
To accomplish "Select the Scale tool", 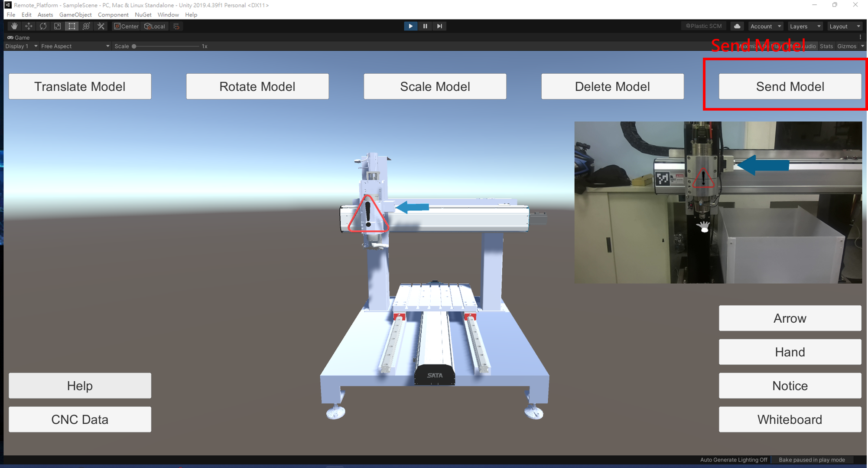I will [57, 26].
